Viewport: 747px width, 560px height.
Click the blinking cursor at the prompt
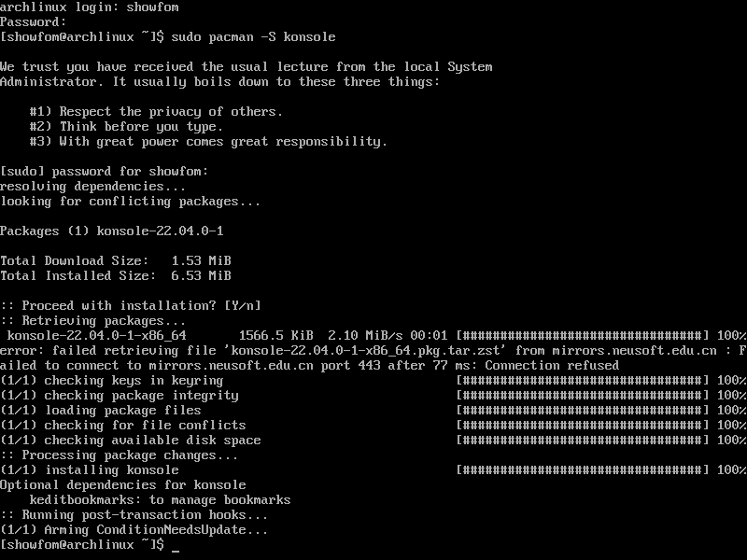tap(176, 550)
